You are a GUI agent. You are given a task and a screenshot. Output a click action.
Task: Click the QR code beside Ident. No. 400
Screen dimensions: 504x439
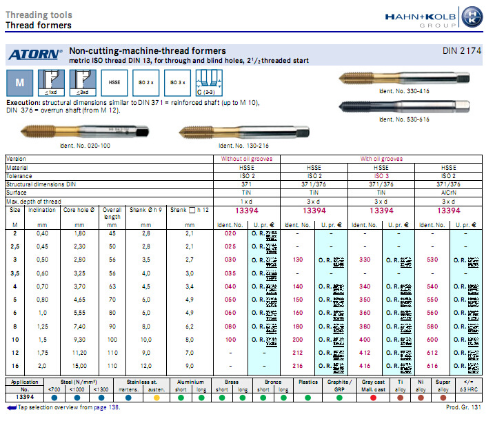pos(405,342)
